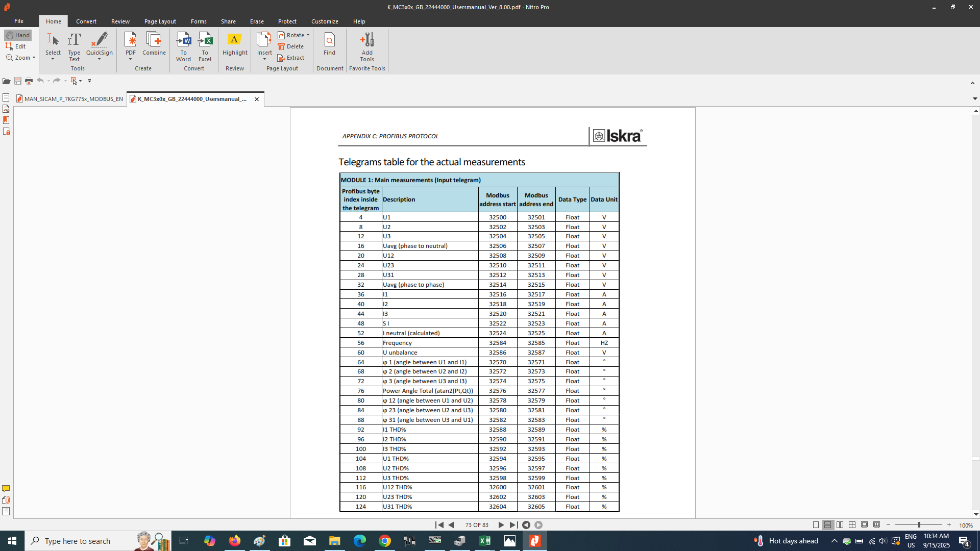Go to next page button
Image resolution: width=980 pixels, height=551 pixels.
[501, 525]
